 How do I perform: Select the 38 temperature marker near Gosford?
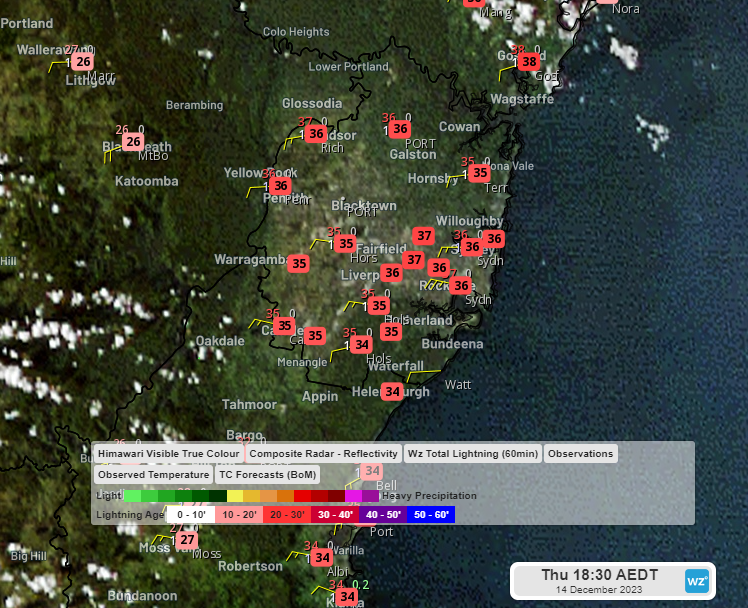point(529,62)
